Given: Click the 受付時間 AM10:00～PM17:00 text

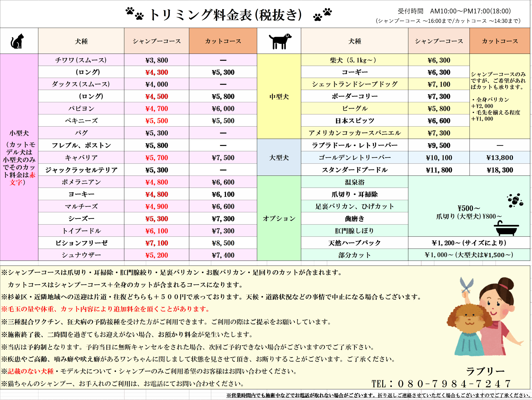Looking at the screenshot, I should click(x=454, y=11).
